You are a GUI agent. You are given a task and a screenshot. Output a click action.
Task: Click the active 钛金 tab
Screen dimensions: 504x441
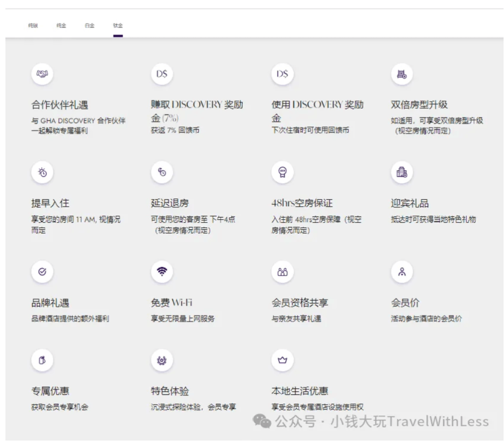pyautogui.click(x=118, y=26)
